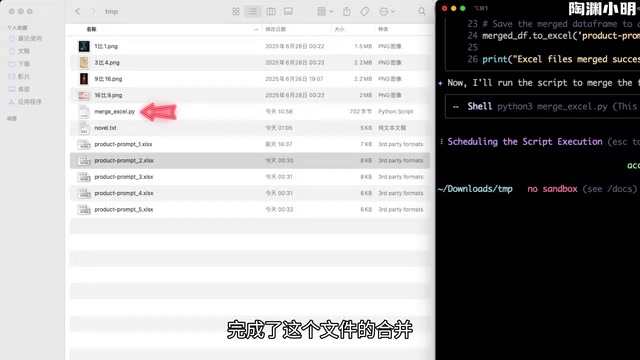
Task: Select file name product-prompt_1.xlsx
Action: pyautogui.click(x=123, y=144)
